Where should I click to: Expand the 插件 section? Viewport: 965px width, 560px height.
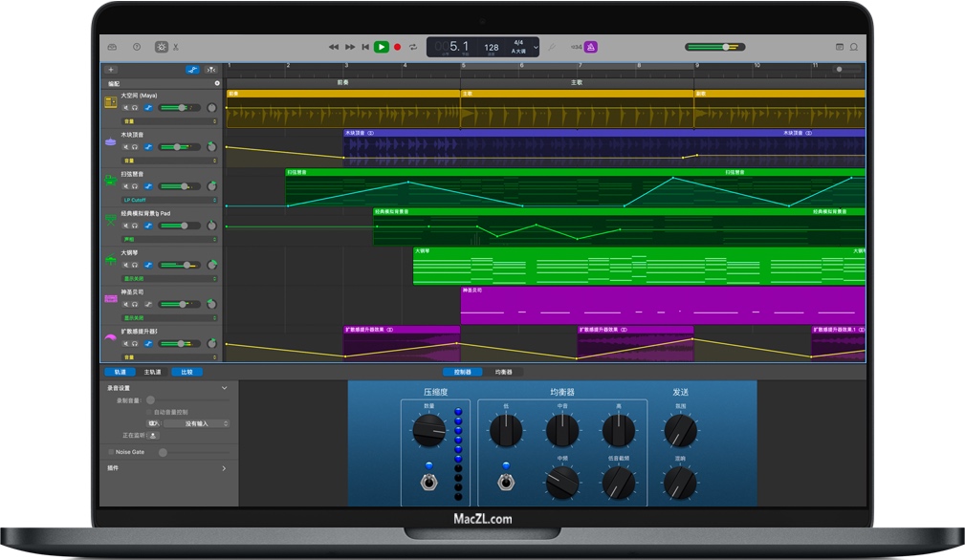(x=224, y=468)
